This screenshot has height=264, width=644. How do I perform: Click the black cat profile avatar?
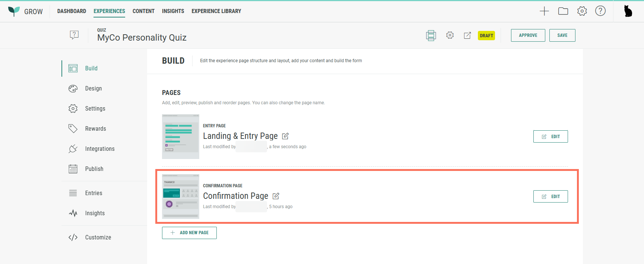pyautogui.click(x=628, y=11)
